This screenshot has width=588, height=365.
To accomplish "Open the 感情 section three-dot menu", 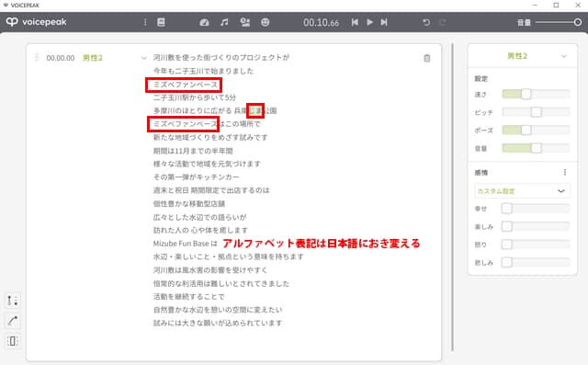I will tap(565, 172).
